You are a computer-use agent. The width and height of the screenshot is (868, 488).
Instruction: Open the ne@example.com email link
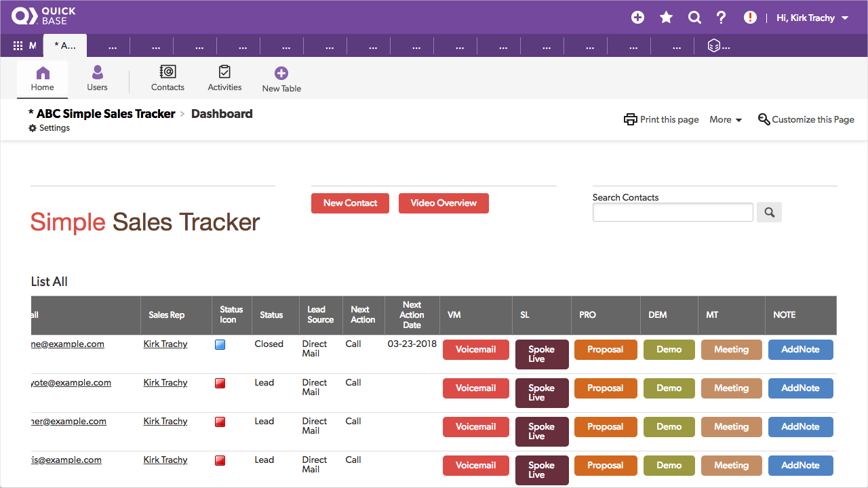click(x=68, y=344)
